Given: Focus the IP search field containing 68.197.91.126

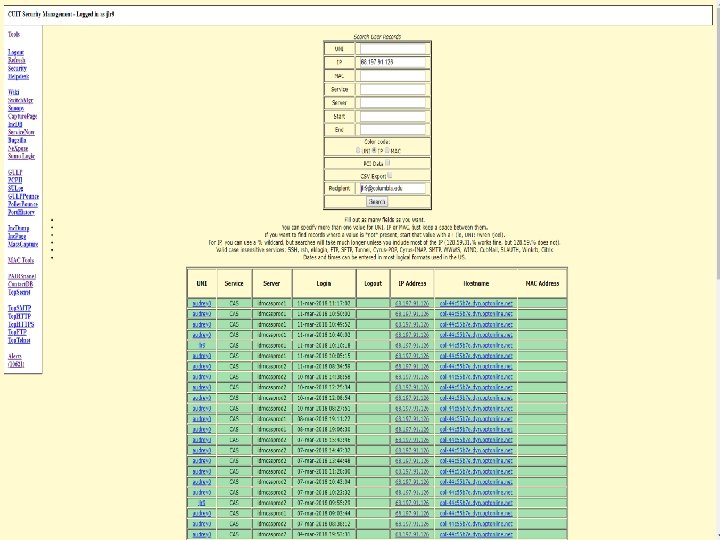Looking at the screenshot, I should click(393, 62).
